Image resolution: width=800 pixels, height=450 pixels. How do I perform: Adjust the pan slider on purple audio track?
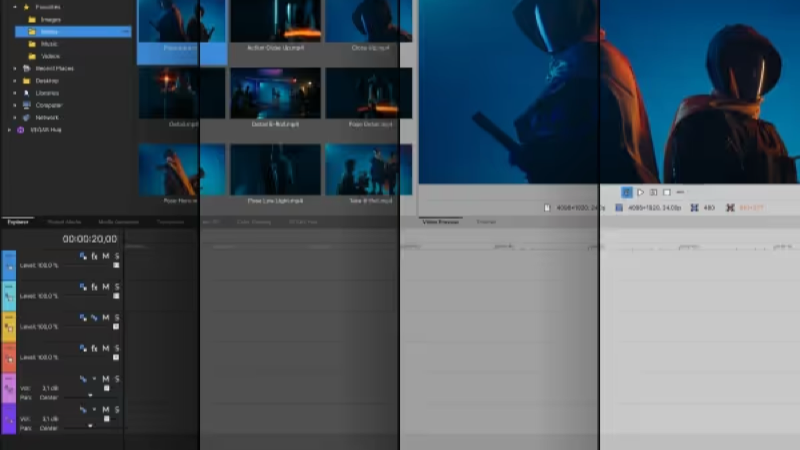(90, 426)
